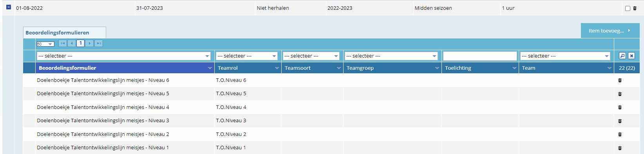Click the season value 2022-2023
This screenshot has height=154, width=644.
click(x=340, y=8)
